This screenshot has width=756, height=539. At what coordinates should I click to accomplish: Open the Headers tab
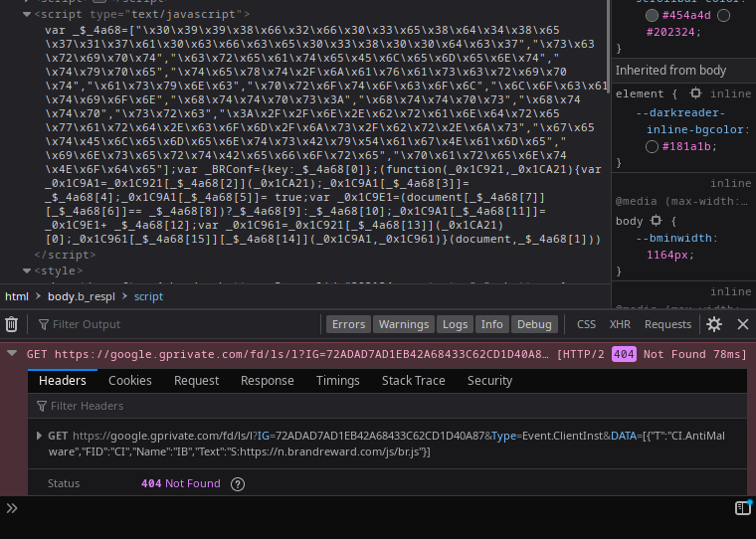point(63,381)
